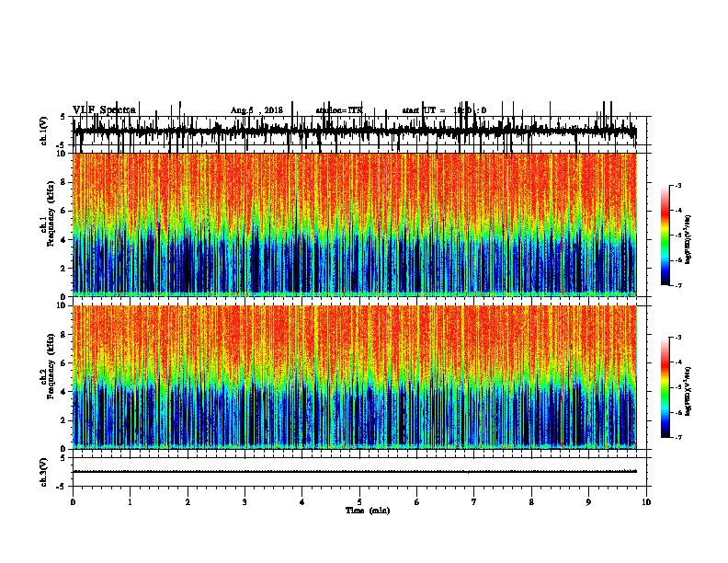The width and height of the screenshot is (728, 563).
Task: Select the "ch.3(V)" axis label
Action: click(x=43, y=472)
